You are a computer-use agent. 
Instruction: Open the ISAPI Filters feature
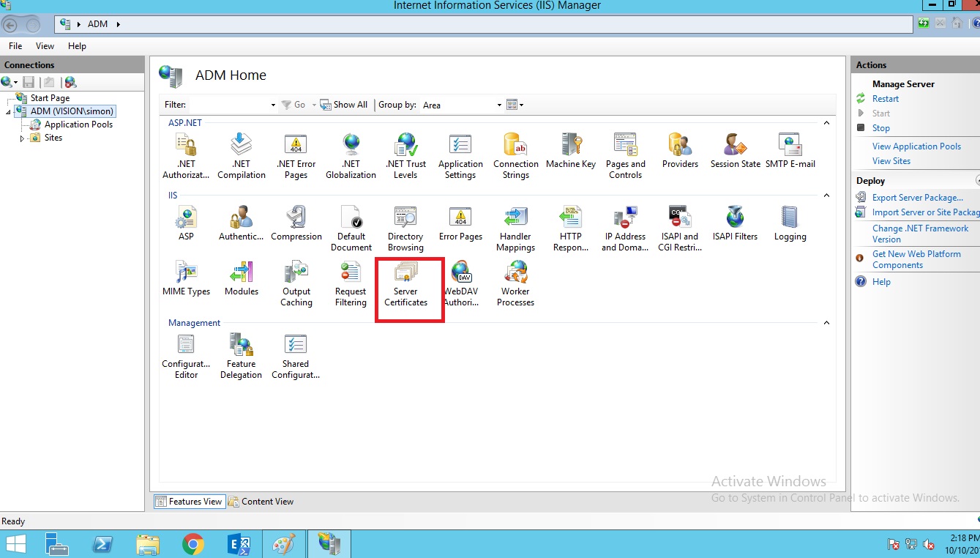[x=735, y=223]
